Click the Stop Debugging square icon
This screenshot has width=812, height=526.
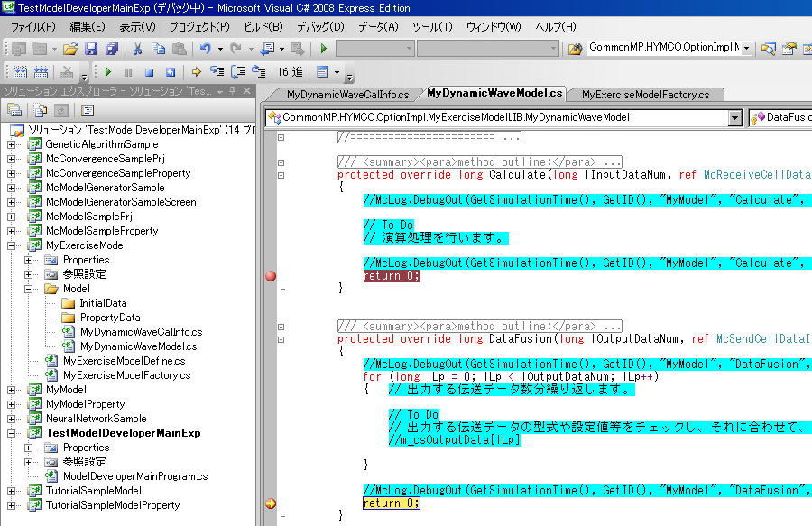(x=149, y=72)
